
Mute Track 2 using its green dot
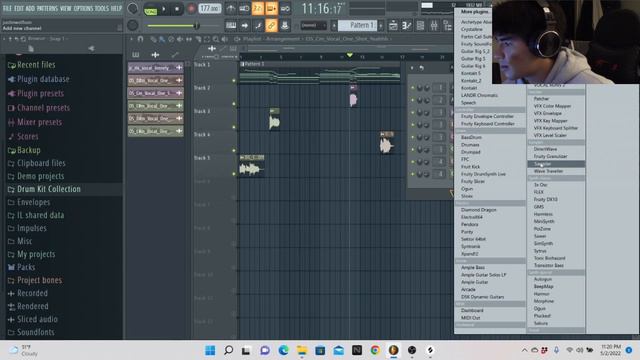pos(234,104)
